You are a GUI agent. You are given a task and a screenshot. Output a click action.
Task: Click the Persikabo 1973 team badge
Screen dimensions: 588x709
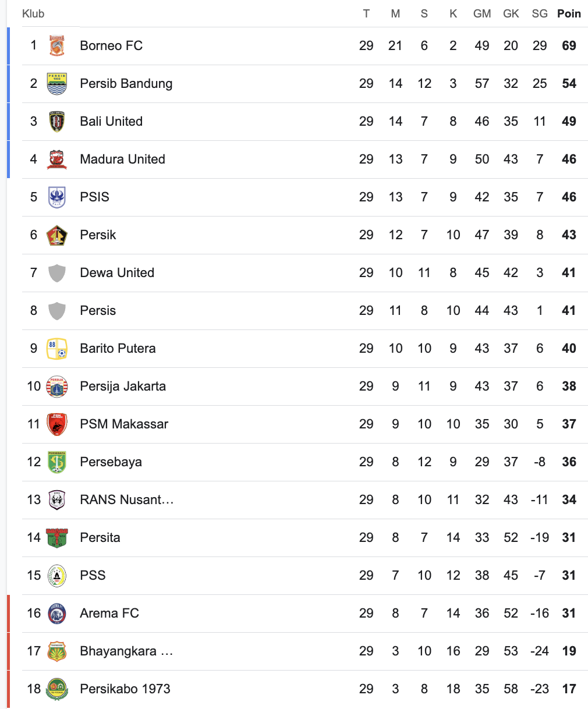[x=57, y=689]
